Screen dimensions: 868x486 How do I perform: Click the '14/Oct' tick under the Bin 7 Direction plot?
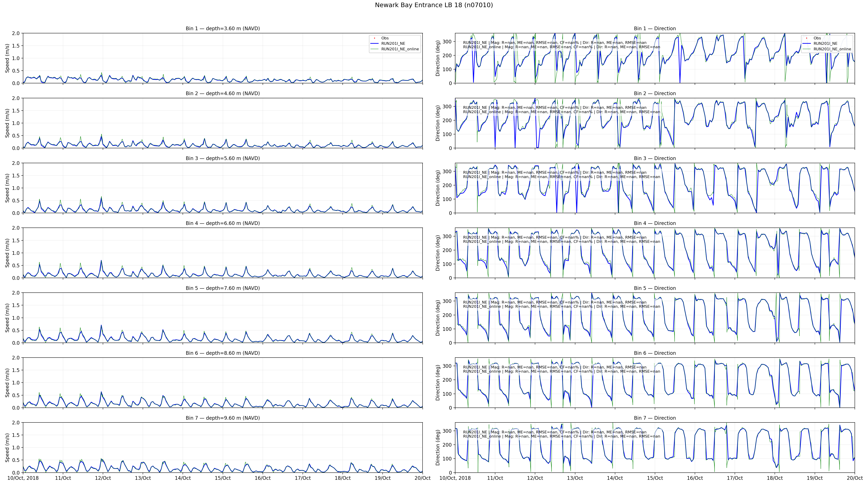615,478
